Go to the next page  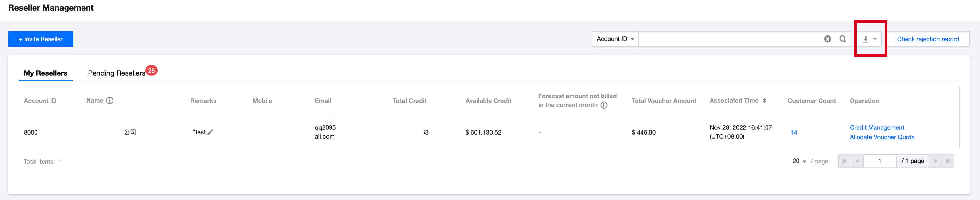point(936,161)
